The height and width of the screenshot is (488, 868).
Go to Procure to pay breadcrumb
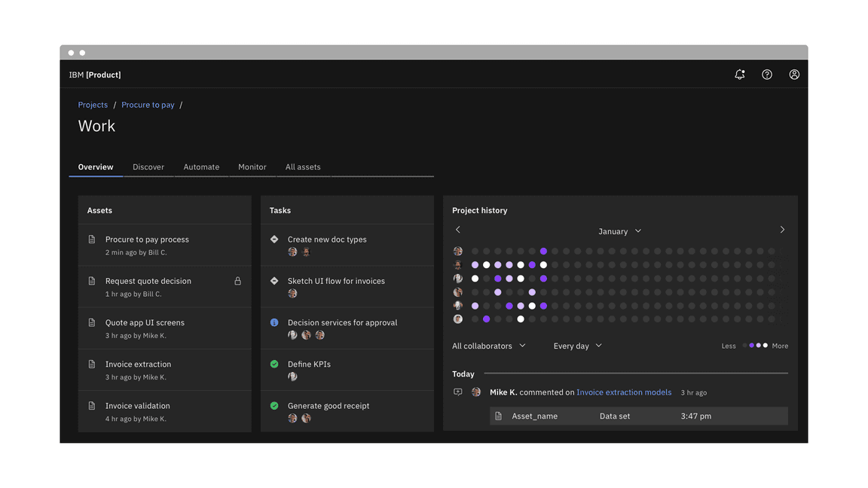[148, 105]
